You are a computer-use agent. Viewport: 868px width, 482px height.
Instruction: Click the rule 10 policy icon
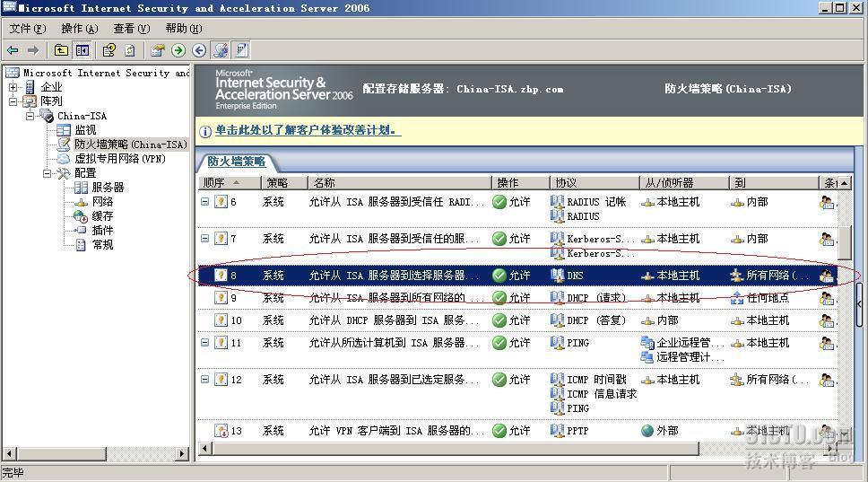pos(221,320)
